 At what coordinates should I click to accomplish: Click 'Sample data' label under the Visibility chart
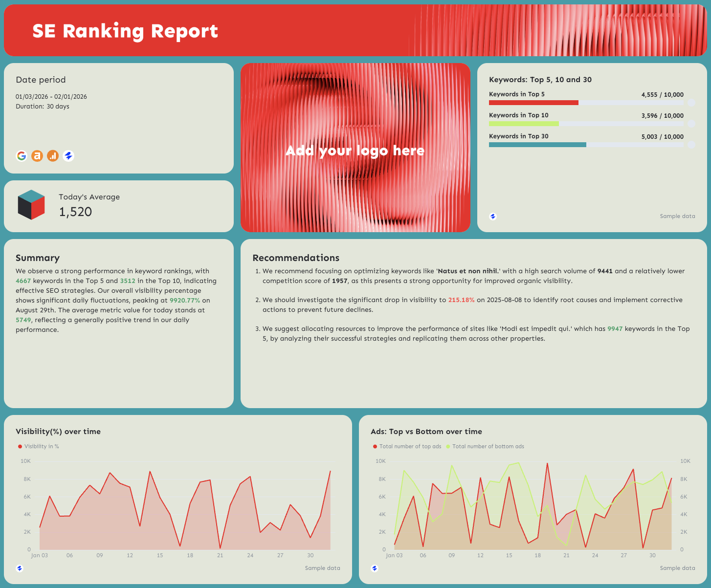click(322, 568)
